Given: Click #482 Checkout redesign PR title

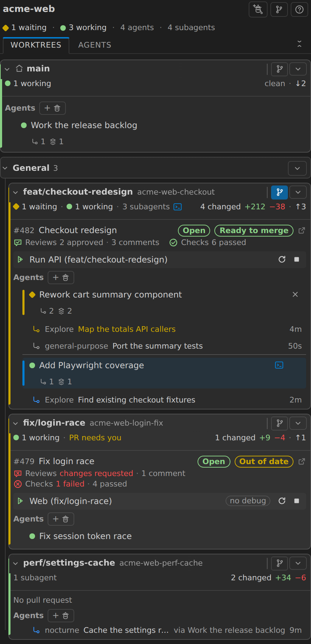Looking at the screenshot, I should [x=65, y=230].
